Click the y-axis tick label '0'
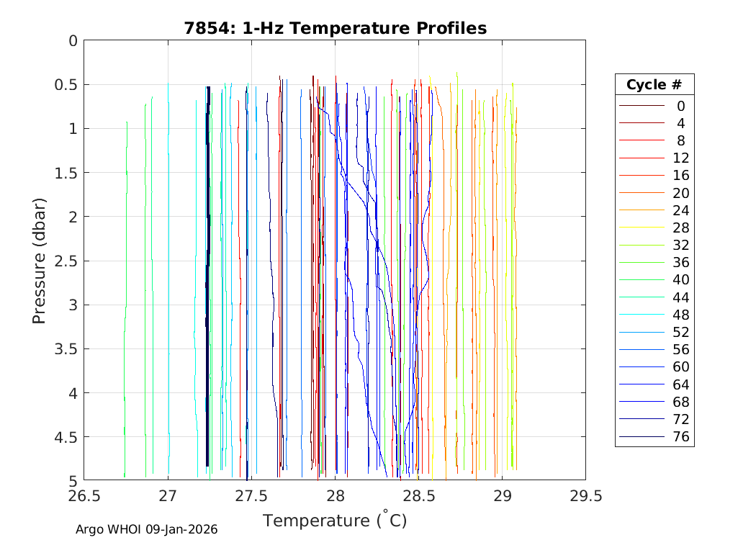756x540 pixels. 72,41
